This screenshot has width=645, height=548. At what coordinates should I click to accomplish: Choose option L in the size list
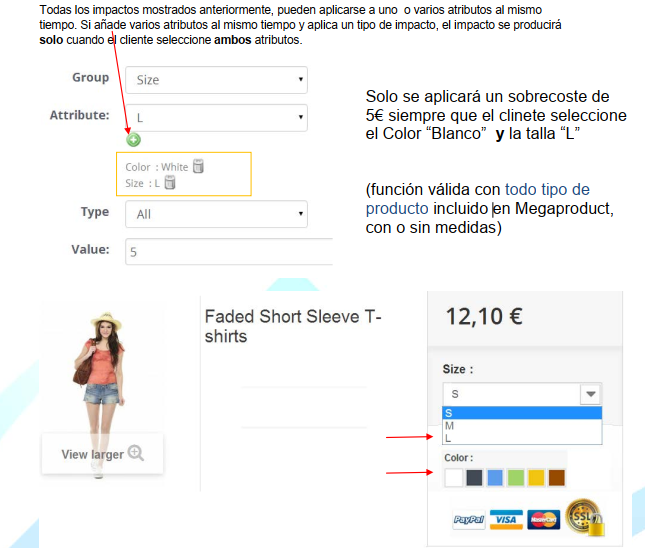tap(522, 438)
